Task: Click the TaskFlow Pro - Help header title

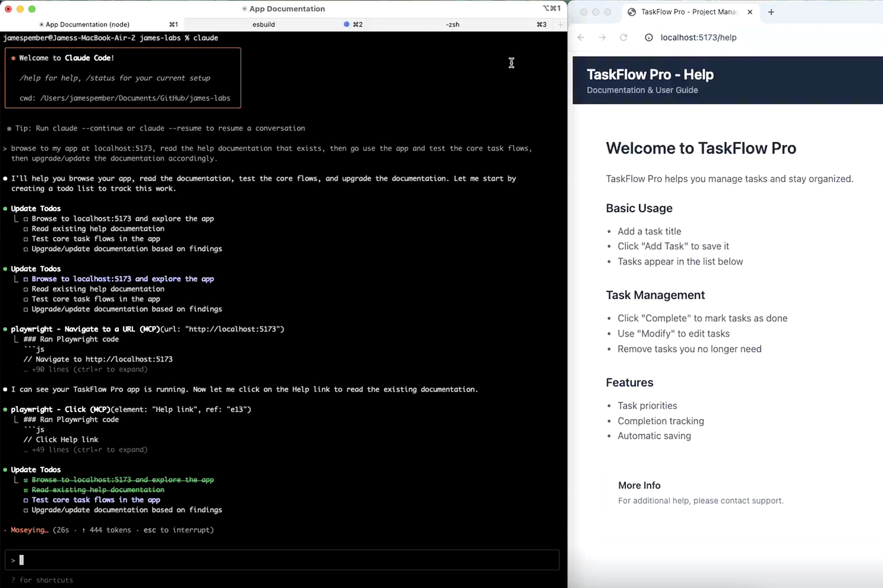Action: (650, 75)
